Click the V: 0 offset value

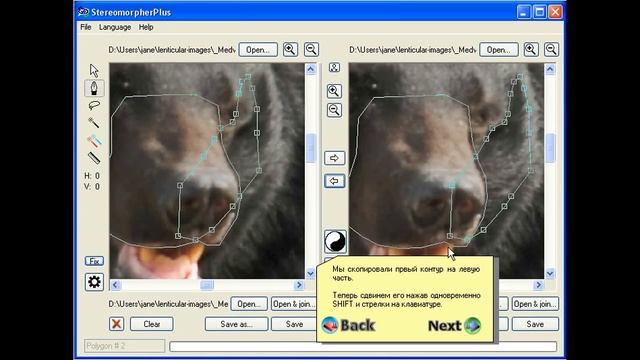click(92, 187)
